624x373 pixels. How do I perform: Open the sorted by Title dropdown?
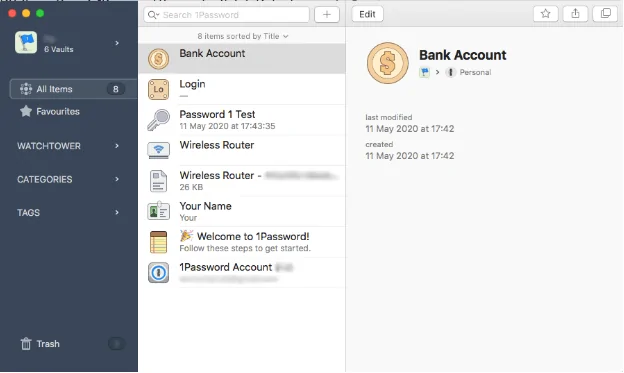[x=243, y=36]
